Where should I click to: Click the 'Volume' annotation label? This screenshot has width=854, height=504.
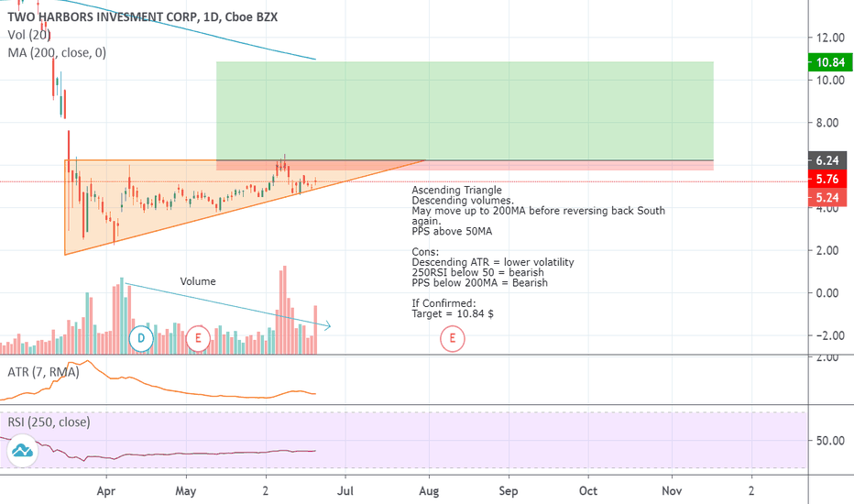coord(198,281)
